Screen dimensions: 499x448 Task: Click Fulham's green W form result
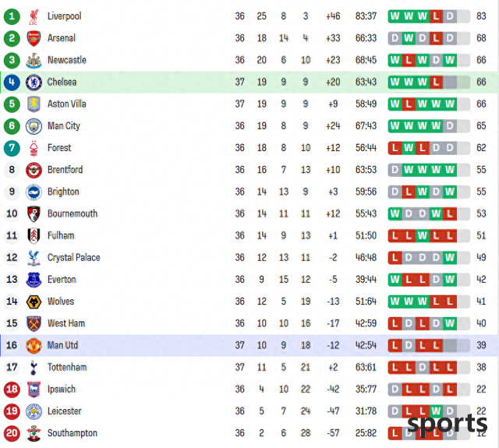point(423,235)
